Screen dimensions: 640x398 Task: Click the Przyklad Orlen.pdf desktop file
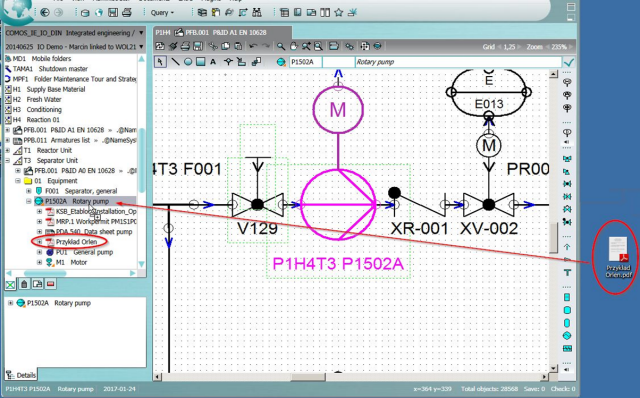point(618,257)
